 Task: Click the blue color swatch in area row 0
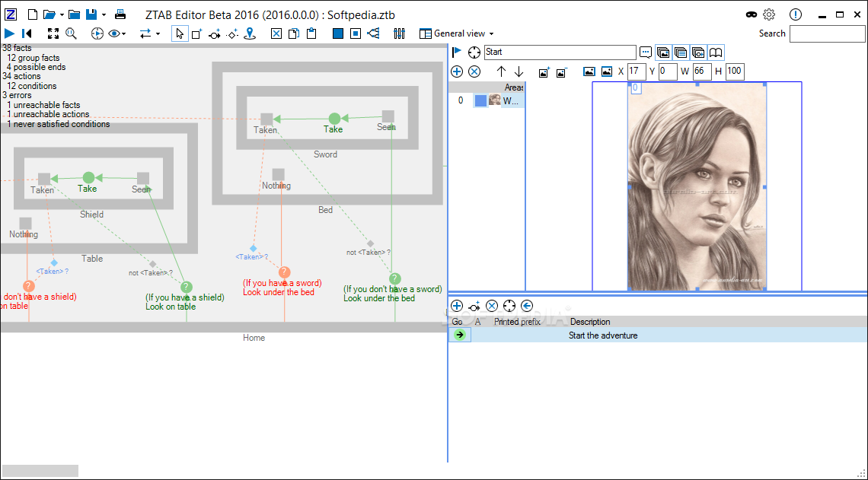pyautogui.click(x=480, y=100)
